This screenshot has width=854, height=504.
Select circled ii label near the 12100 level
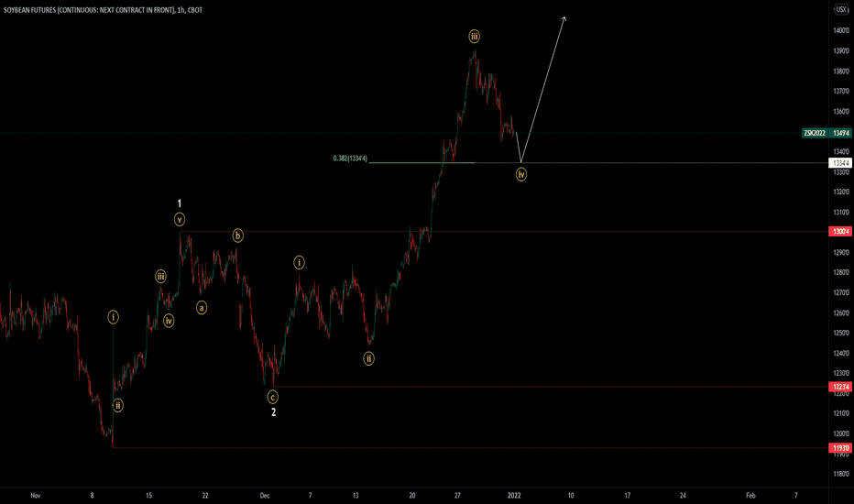[117, 405]
